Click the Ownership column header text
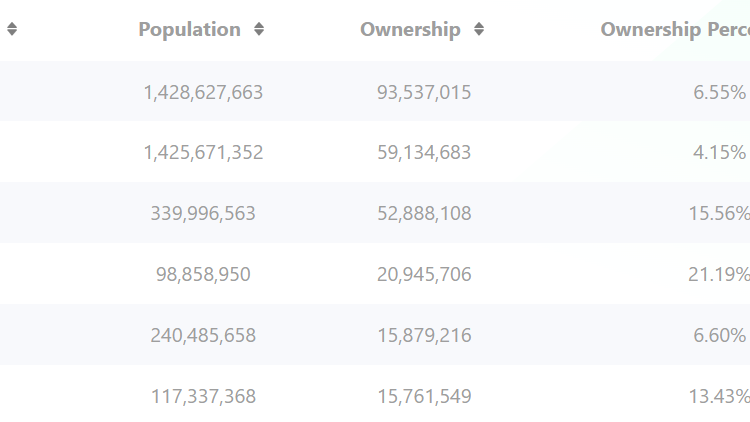750x422 pixels. (x=410, y=30)
